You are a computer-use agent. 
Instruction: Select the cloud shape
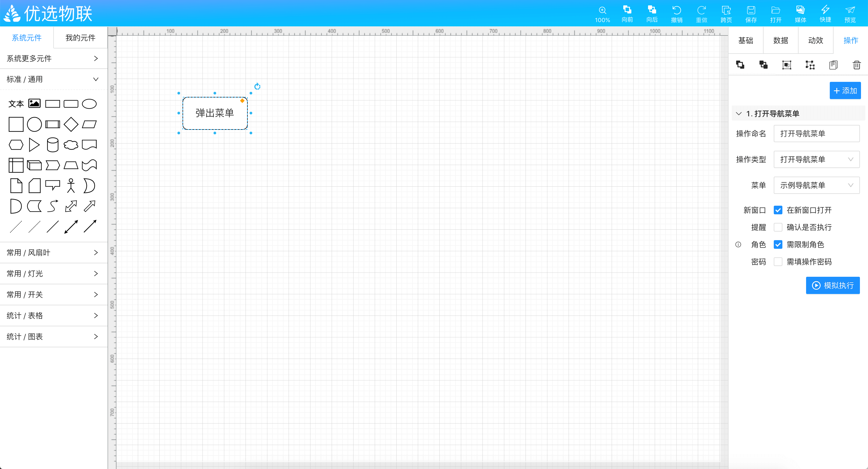pos(71,145)
